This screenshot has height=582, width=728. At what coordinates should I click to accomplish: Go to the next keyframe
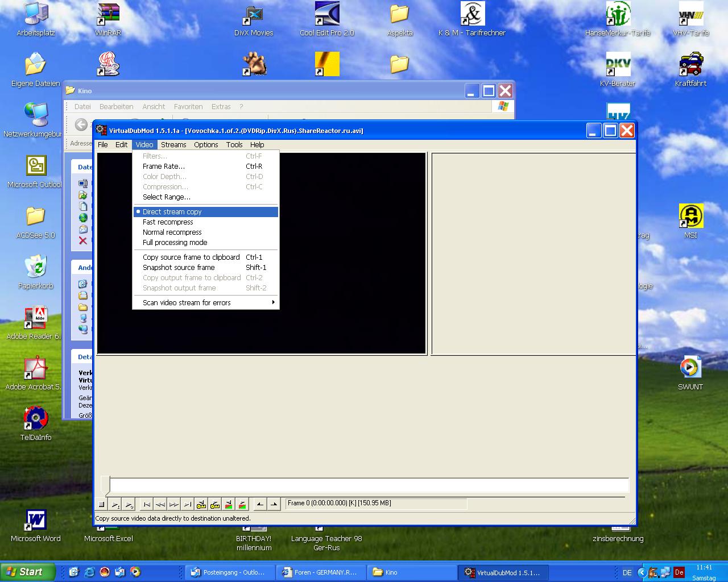point(215,504)
